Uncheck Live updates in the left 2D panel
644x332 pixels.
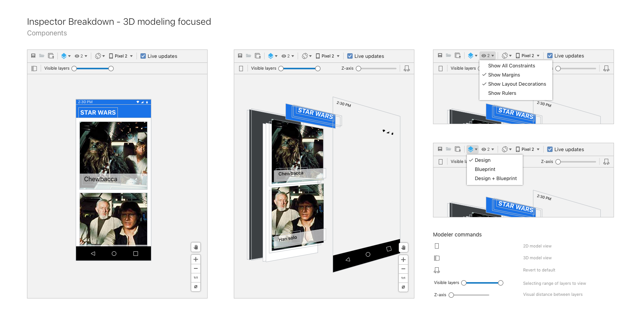point(143,56)
